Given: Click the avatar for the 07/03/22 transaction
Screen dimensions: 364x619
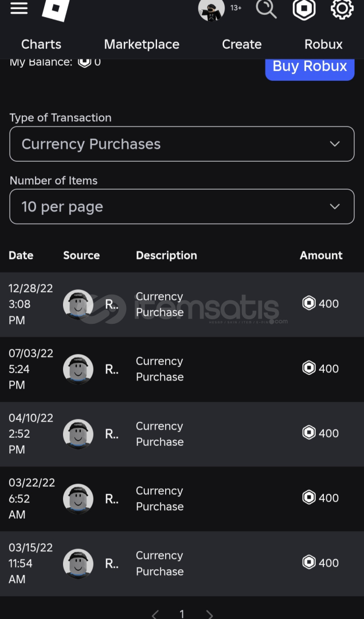Looking at the screenshot, I should coord(78,369).
